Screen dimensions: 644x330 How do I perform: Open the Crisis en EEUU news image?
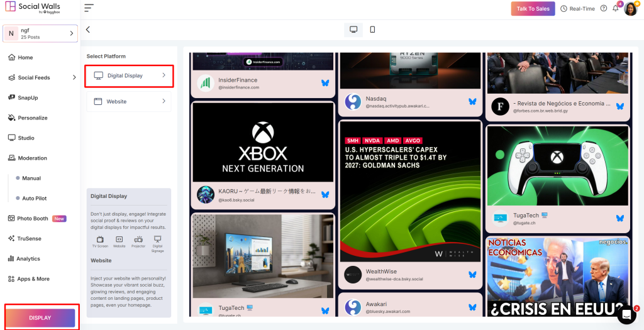[558, 277]
